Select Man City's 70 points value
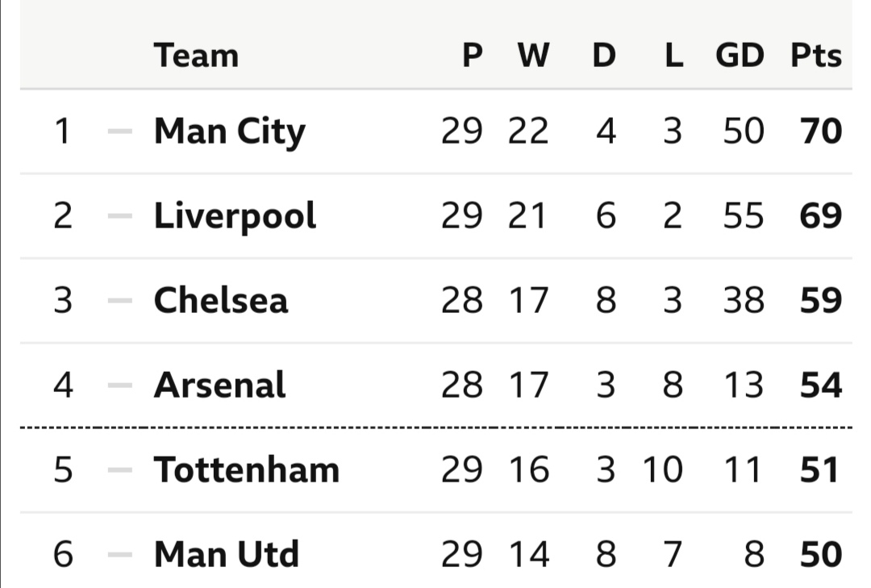The width and height of the screenshot is (871, 588). [x=821, y=131]
